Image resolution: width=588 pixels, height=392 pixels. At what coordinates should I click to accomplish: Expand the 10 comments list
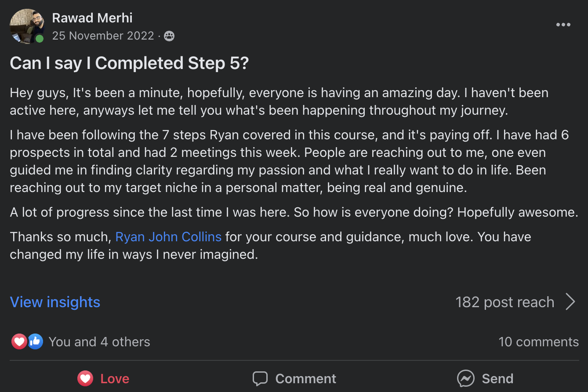point(538,342)
